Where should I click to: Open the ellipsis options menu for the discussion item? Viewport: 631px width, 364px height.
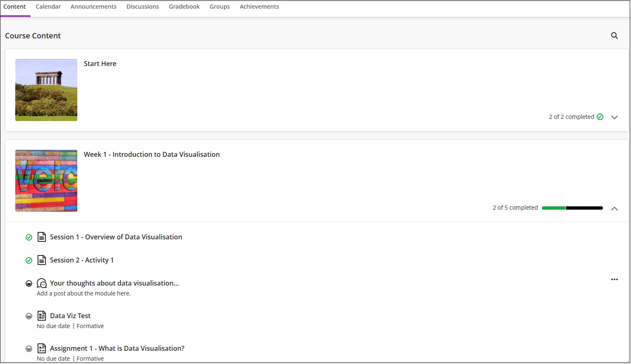click(614, 279)
